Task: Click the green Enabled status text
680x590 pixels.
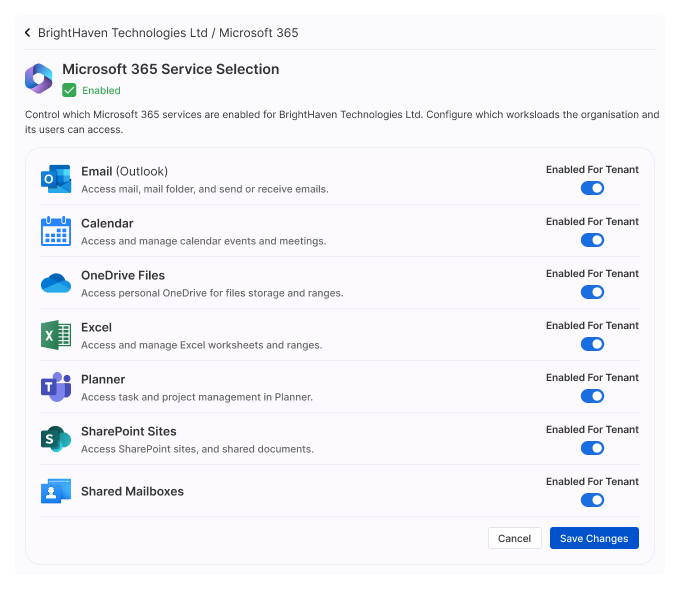Action: 101,90
